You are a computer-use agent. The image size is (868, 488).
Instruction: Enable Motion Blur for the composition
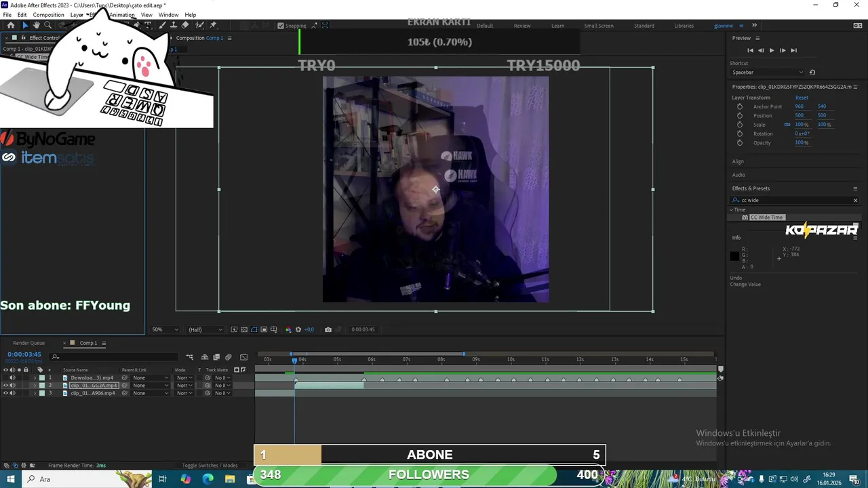[x=228, y=357]
